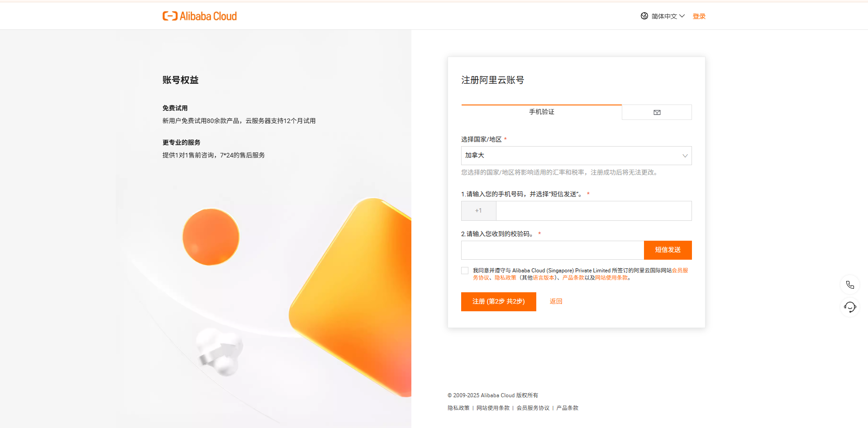
Task: Click the 短信发送 button
Action: point(668,250)
